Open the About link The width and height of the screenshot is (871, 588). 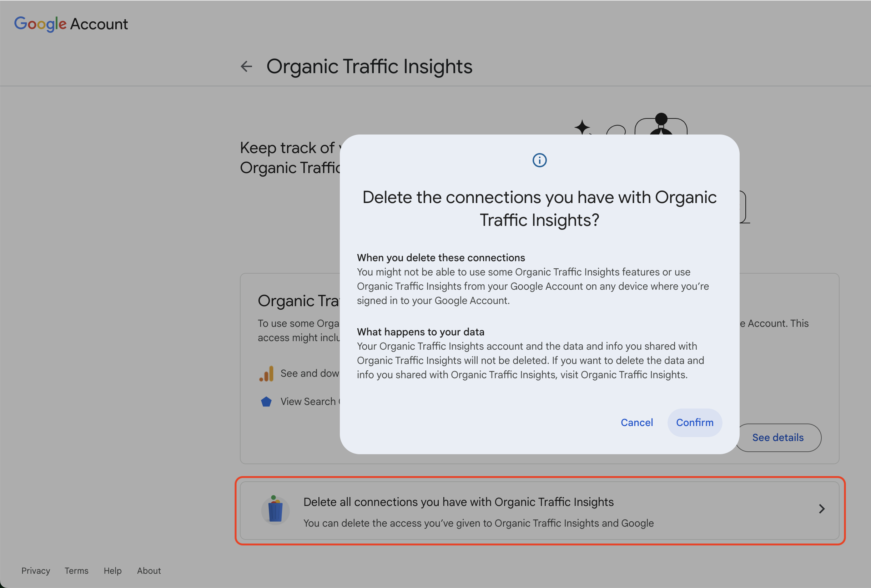pyautogui.click(x=148, y=571)
